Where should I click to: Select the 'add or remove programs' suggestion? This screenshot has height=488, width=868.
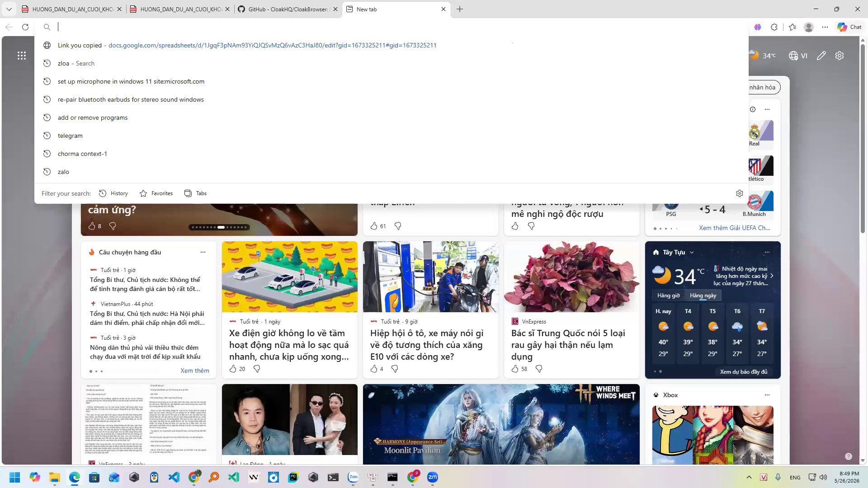tap(392, 117)
